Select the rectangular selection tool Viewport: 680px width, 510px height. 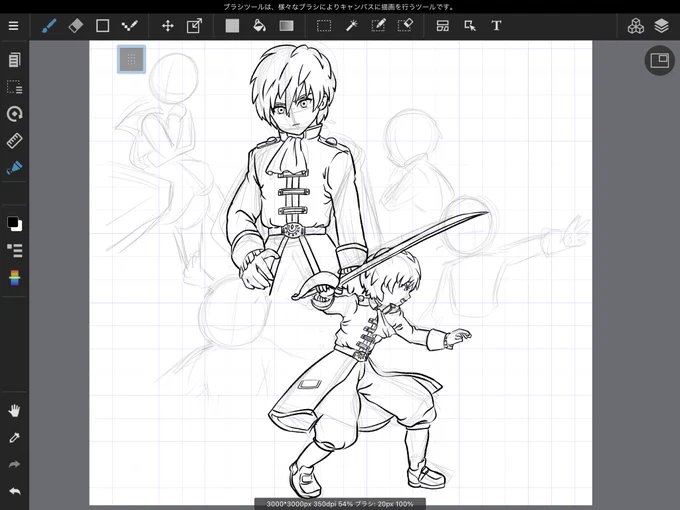(x=324, y=26)
